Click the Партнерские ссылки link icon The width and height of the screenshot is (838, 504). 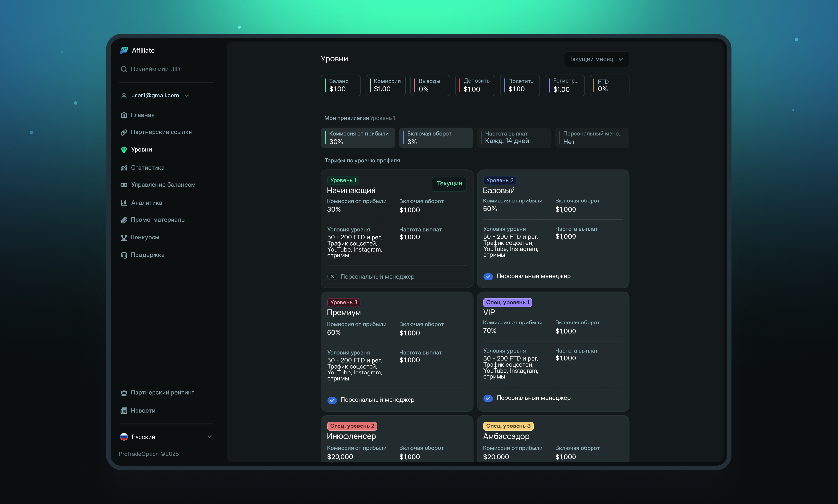coord(124,132)
